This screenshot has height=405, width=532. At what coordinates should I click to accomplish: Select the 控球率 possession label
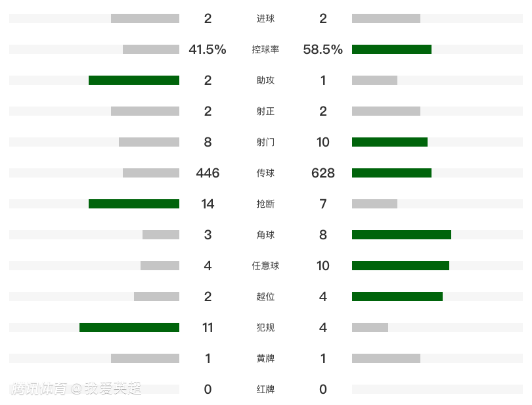click(265, 49)
